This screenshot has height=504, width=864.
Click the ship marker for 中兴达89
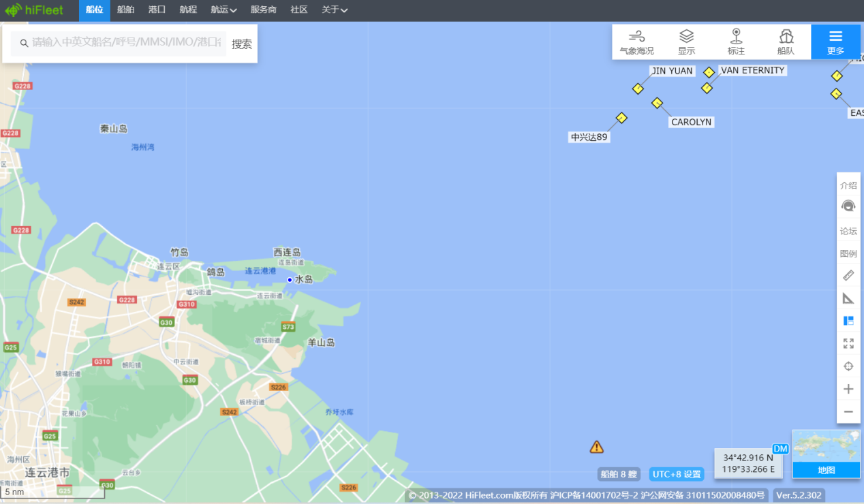pos(621,118)
